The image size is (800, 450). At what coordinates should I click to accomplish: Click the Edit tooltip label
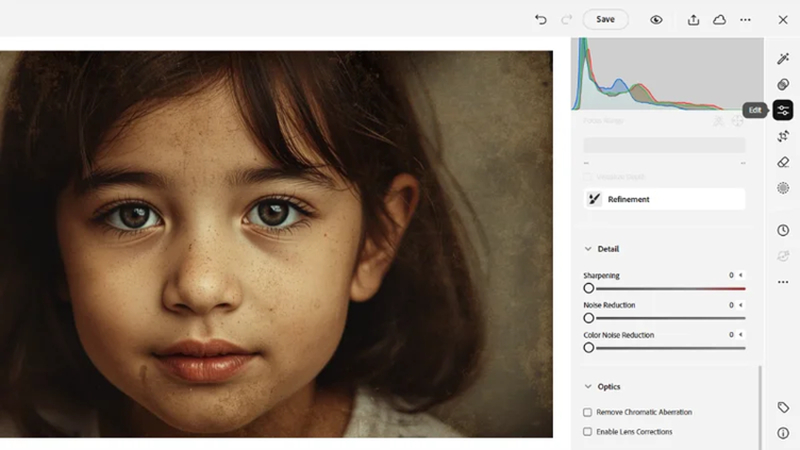[x=755, y=110]
